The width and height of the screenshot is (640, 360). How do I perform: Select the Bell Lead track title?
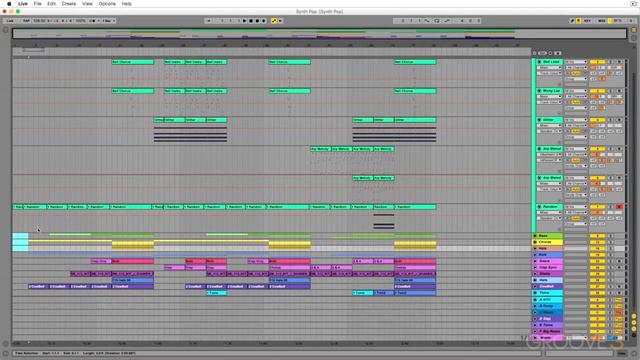pos(552,62)
